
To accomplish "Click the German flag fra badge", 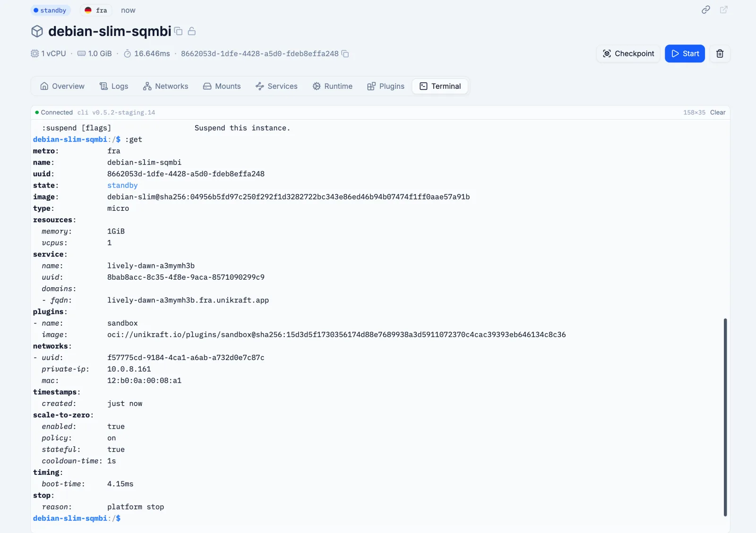I will pyautogui.click(x=96, y=10).
